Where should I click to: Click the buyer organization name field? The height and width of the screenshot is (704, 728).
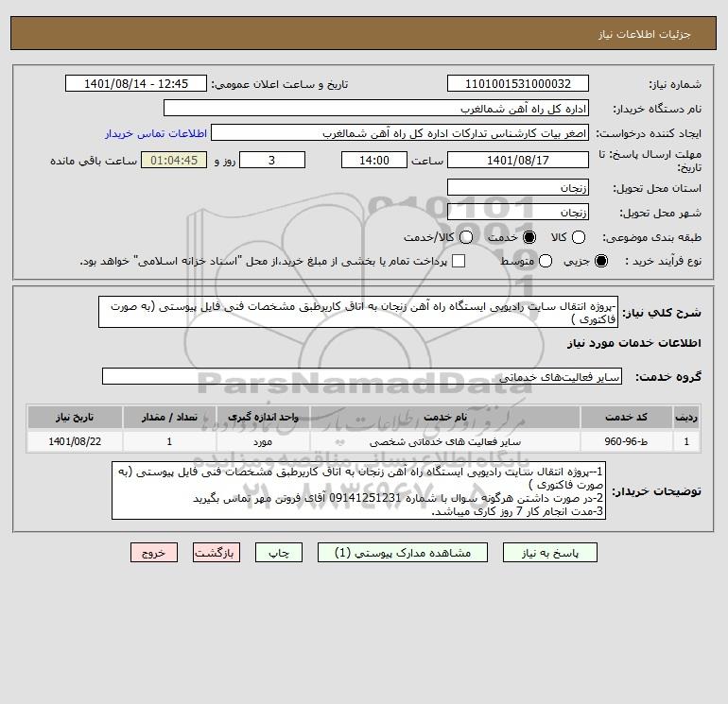click(376, 108)
